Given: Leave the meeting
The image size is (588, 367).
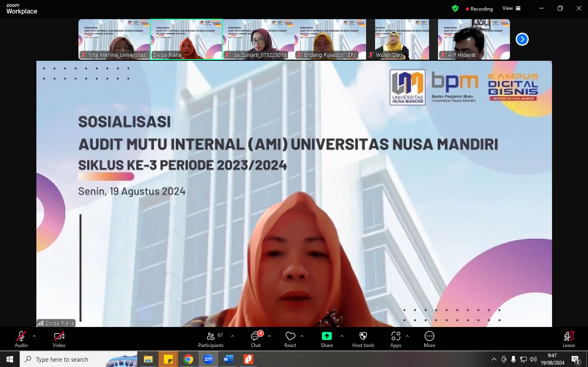Looking at the screenshot, I should point(568,339).
